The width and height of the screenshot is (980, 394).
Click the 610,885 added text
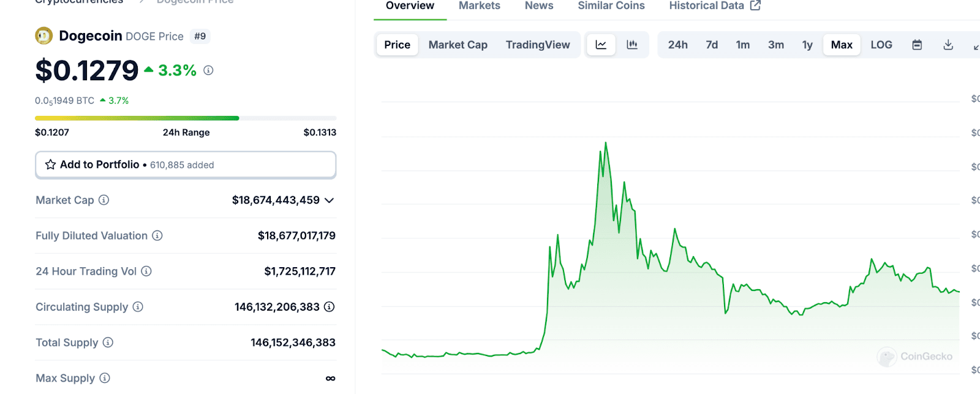point(182,165)
